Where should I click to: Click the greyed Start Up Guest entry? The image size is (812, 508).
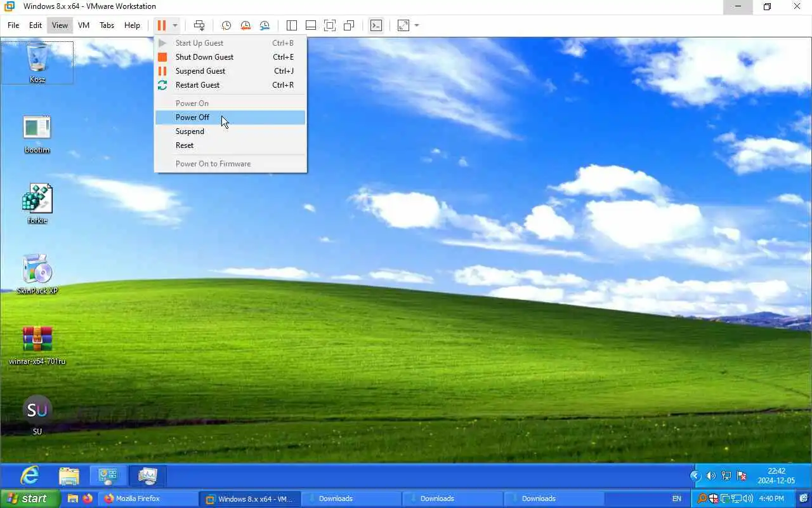(230, 43)
